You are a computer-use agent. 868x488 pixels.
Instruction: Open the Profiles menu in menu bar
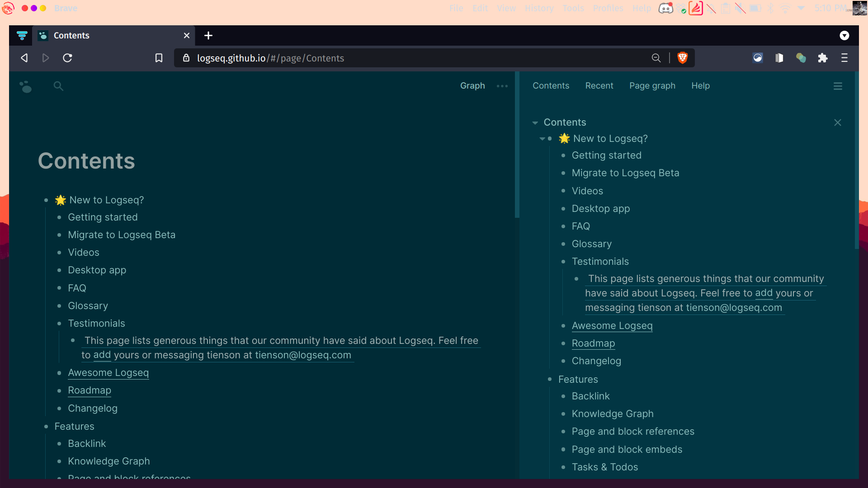(x=608, y=8)
